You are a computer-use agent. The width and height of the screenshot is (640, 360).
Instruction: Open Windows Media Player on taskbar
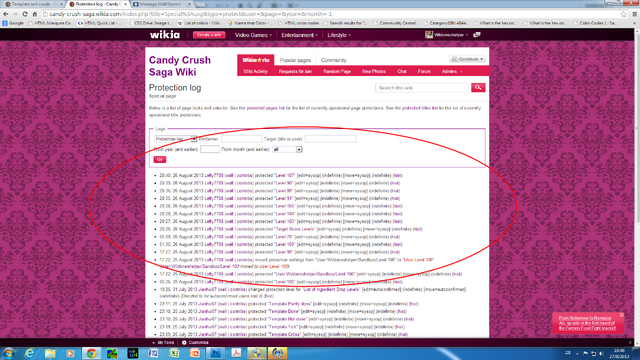pyautogui.click(x=70, y=353)
